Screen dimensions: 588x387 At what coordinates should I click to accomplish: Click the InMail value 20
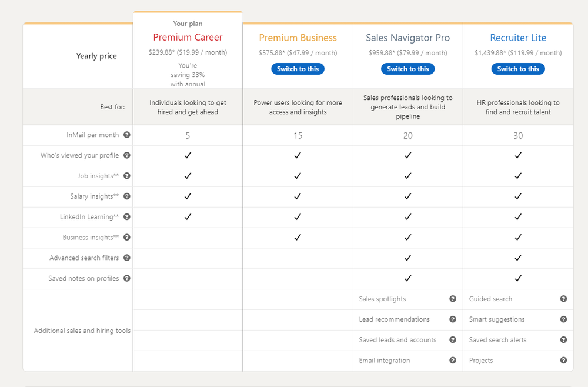pyautogui.click(x=408, y=135)
